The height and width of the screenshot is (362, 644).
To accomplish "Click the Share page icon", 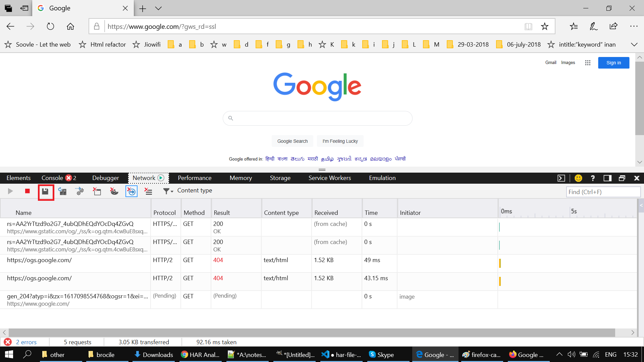I will pos(613,26).
